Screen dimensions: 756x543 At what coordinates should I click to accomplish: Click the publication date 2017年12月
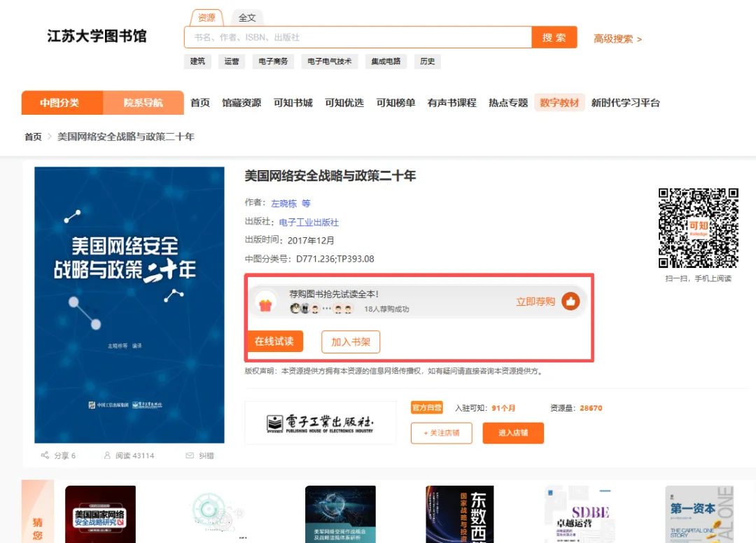point(311,241)
